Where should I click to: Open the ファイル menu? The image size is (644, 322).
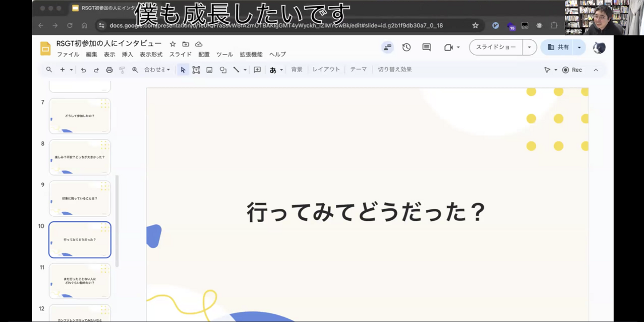[x=68, y=55]
